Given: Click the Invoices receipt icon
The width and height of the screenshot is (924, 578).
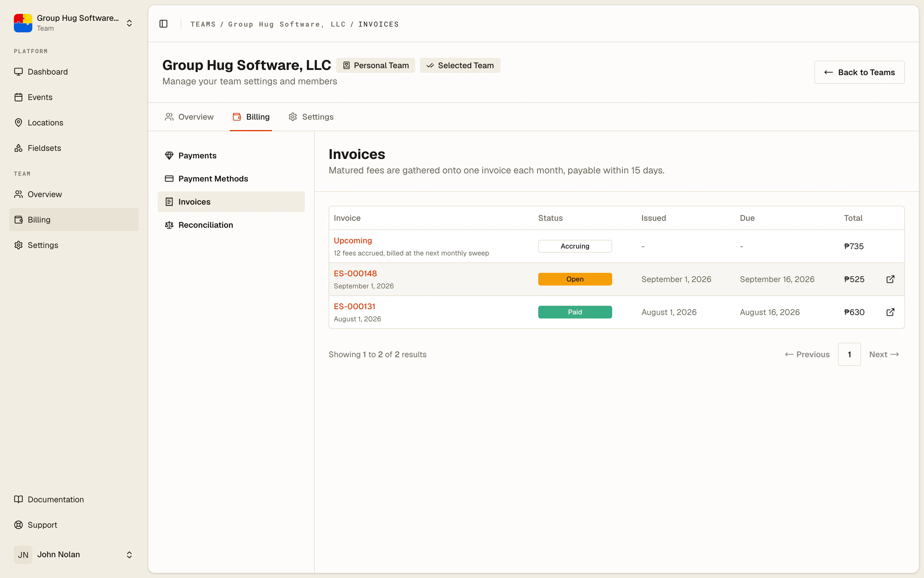Looking at the screenshot, I should pyautogui.click(x=169, y=202).
